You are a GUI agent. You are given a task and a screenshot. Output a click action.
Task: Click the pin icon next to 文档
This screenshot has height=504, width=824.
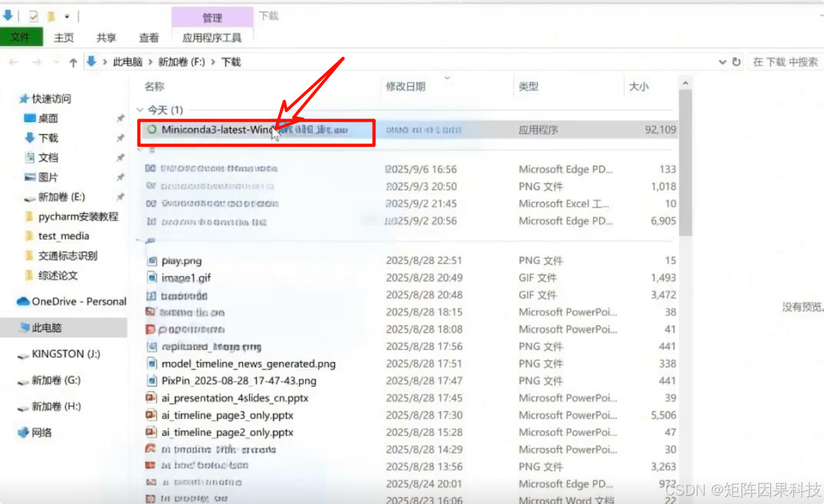(x=121, y=158)
